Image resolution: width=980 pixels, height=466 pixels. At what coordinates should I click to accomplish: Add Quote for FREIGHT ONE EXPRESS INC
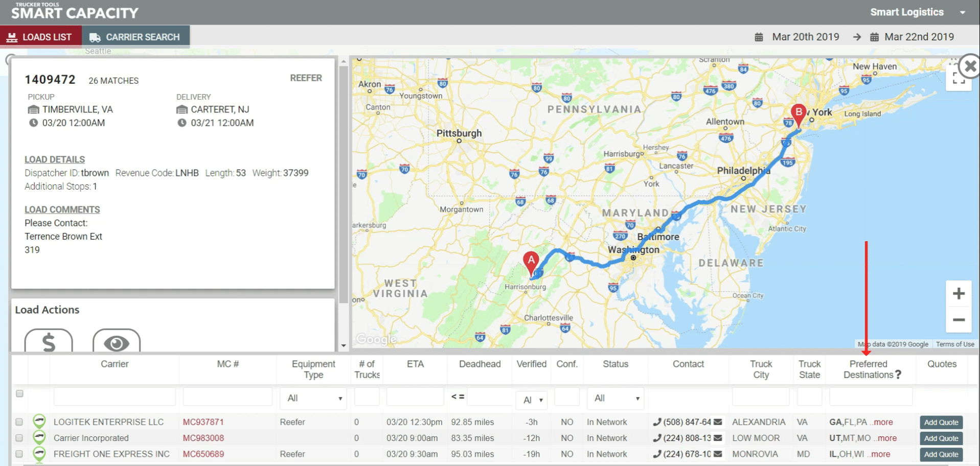[941, 454]
